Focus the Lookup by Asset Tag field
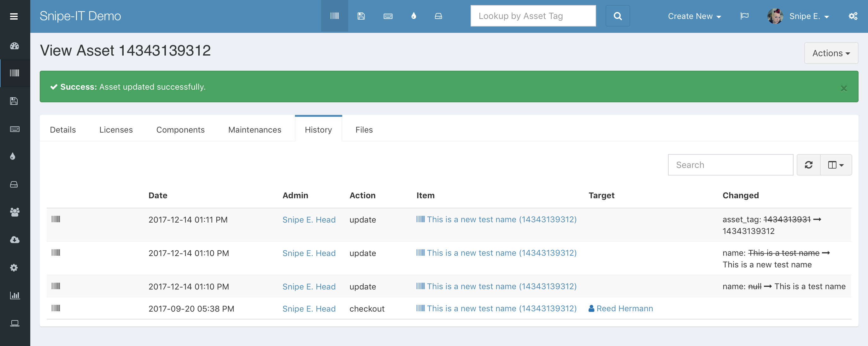The height and width of the screenshot is (346, 868). coord(533,16)
